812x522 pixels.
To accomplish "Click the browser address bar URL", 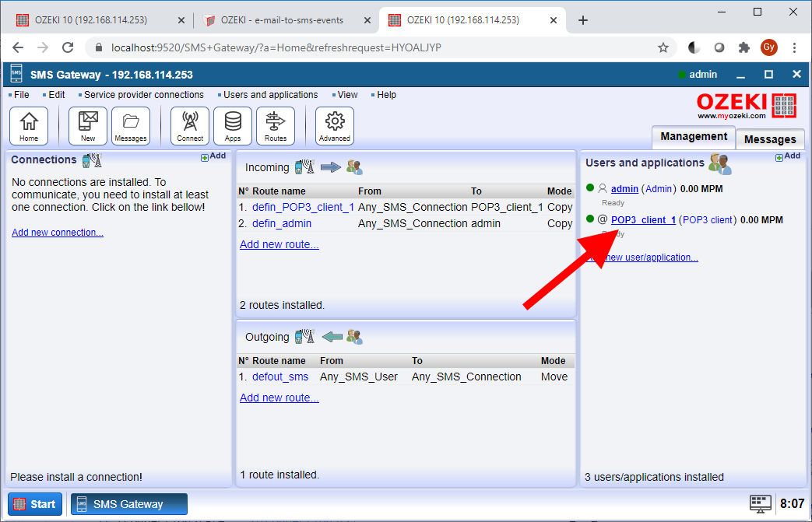I will [276, 47].
